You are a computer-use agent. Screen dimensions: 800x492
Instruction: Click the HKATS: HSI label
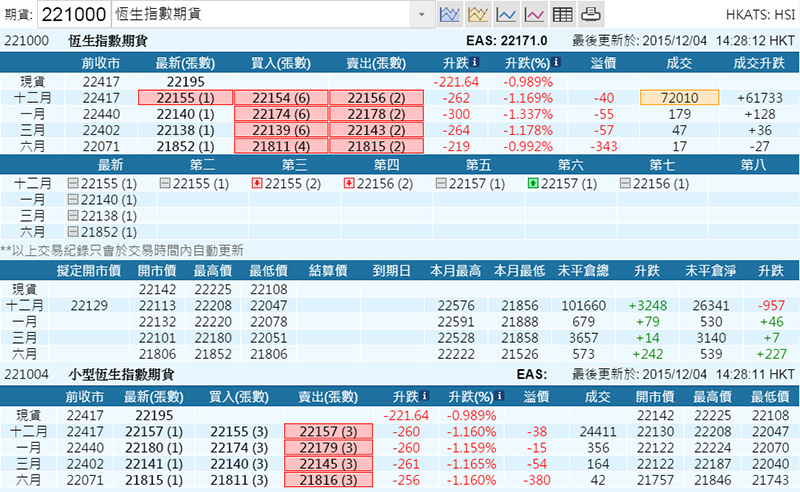[760, 15]
